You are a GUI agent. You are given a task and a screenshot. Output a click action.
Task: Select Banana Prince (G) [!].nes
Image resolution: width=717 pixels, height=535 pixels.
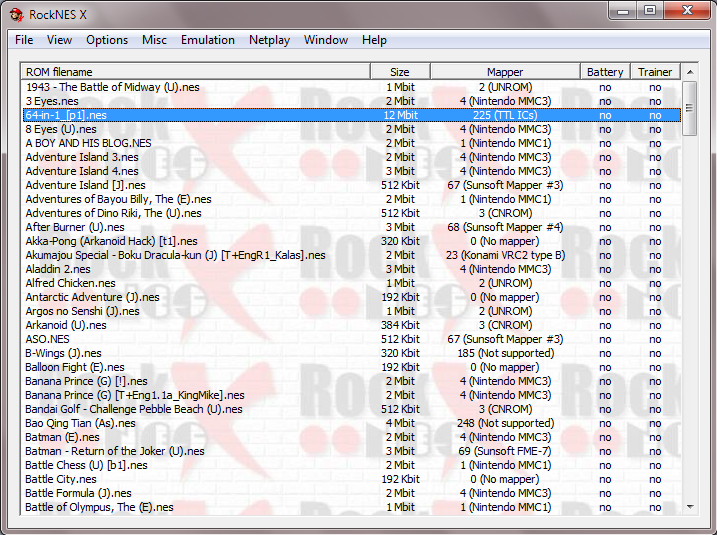point(86,381)
